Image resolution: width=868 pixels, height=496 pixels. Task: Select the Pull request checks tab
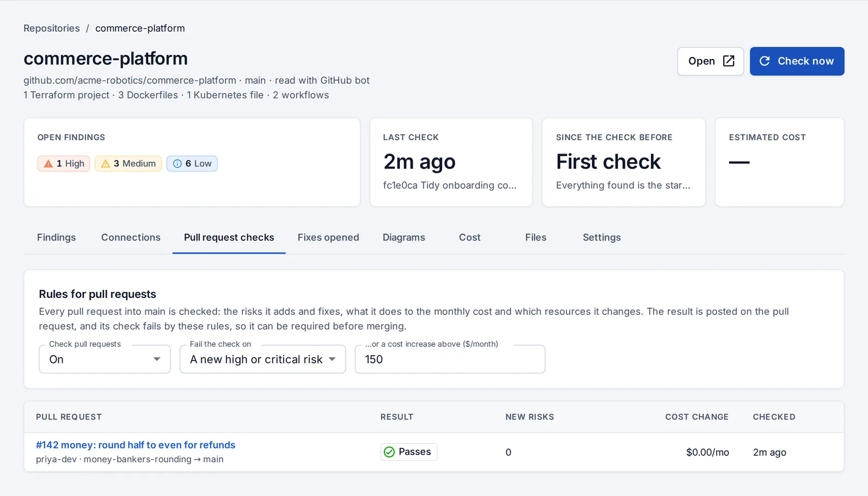[229, 237]
